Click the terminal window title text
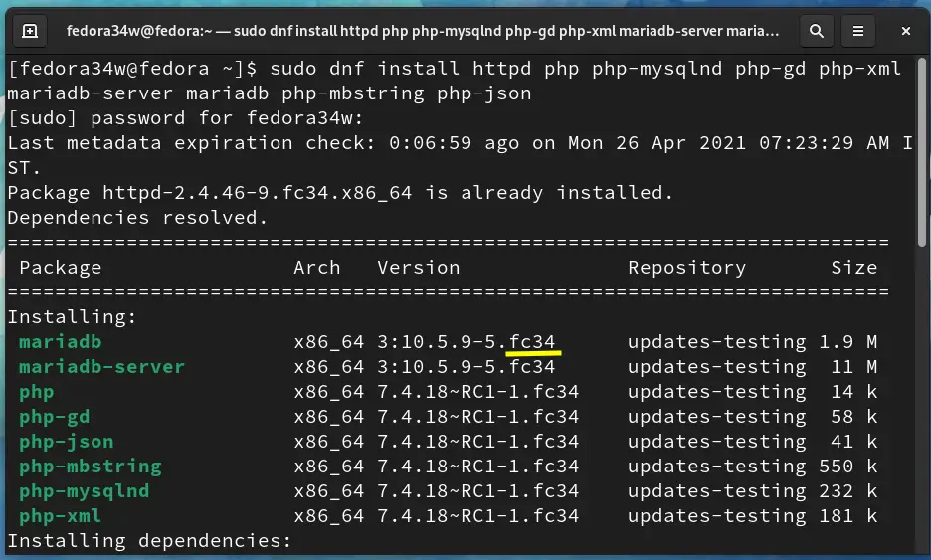This screenshot has width=931, height=560. click(x=423, y=31)
